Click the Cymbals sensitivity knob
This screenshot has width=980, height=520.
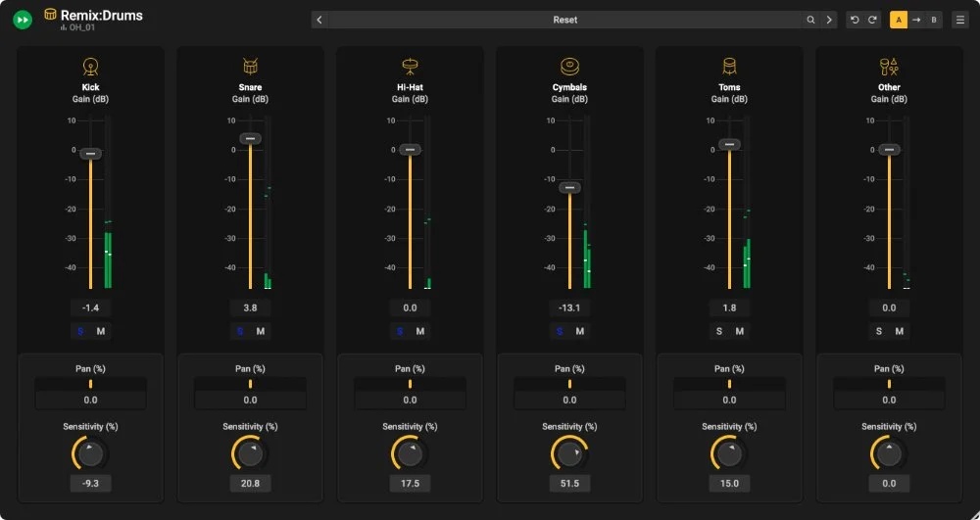tap(569, 453)
